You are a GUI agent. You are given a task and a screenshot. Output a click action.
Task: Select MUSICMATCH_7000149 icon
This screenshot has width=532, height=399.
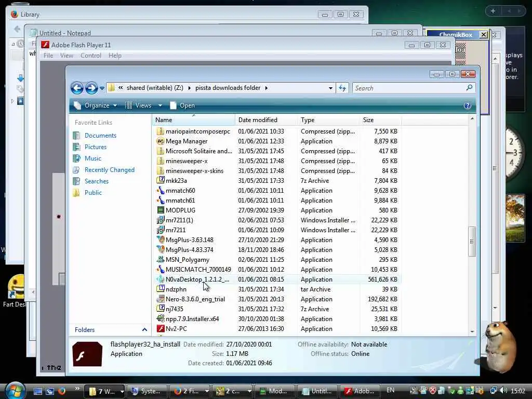click(x=160, y=270)
